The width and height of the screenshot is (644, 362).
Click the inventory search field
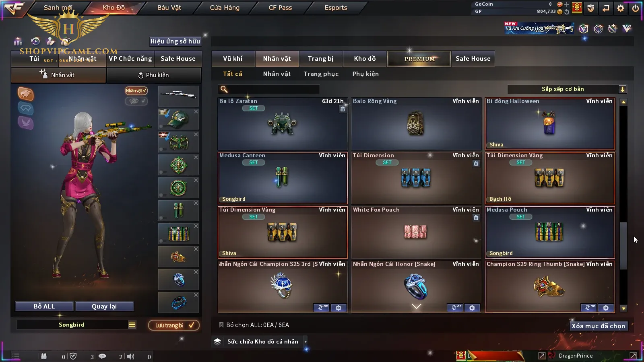point(269,89)
